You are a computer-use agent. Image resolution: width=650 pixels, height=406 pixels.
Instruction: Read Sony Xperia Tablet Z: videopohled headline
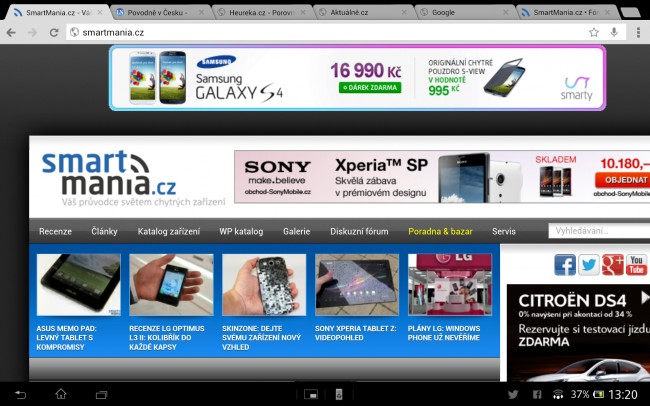pyautogui.click(x=356, y=333)
